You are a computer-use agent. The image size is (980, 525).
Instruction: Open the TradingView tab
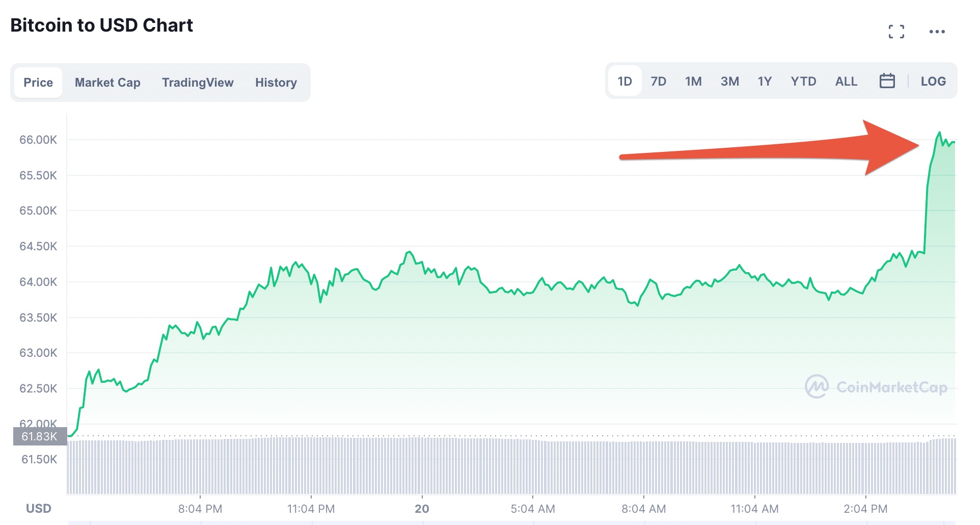[198, 83]
